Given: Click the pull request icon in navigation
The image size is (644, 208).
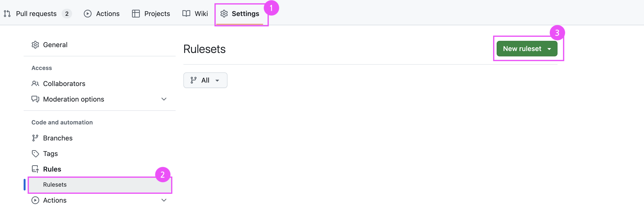Looking at the screenshot, I should 7,14.
